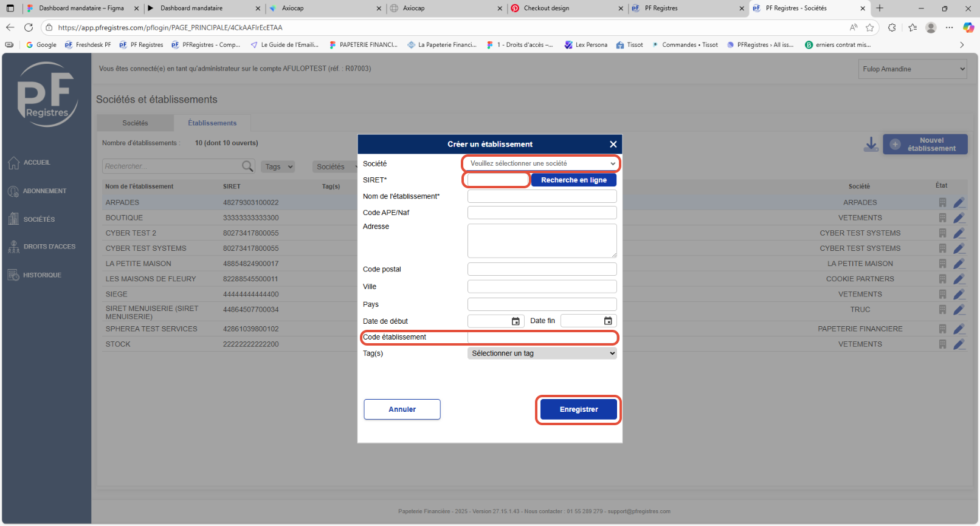
Task: Open DROITS D'ACCES in the sidebar
Action: point(41,247)
